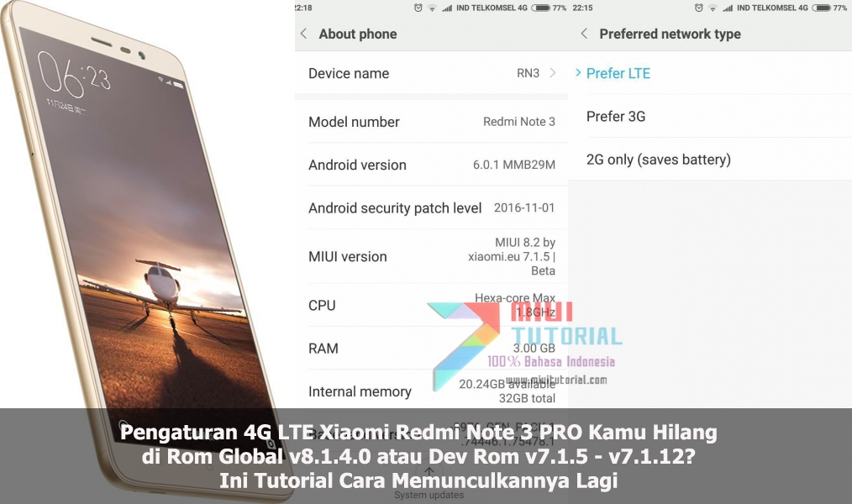Select Prefer 3G network option

(x=710, y=116)
